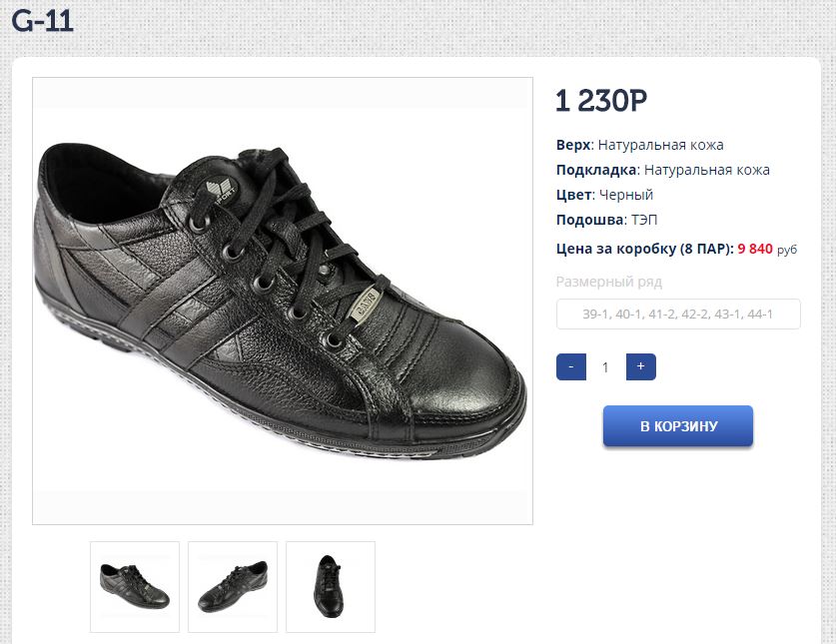Click the metal brand tag on the shoe
The width and height of the screenshot is (836, 644).
point(364,303)
